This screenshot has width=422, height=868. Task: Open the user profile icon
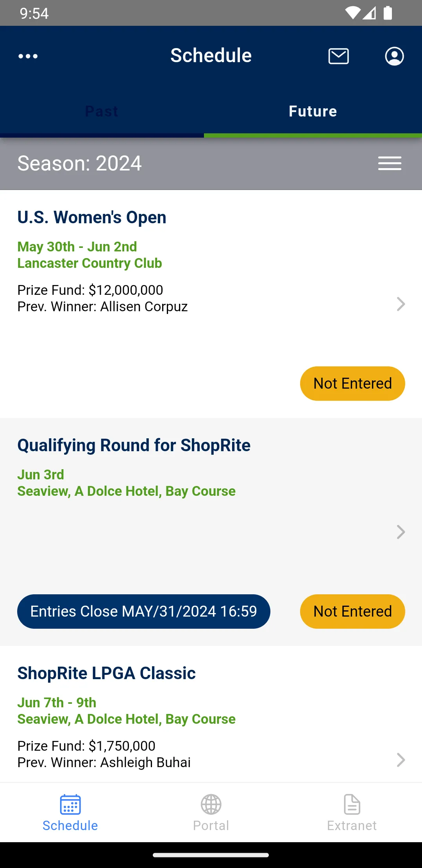tap(394, 56)
